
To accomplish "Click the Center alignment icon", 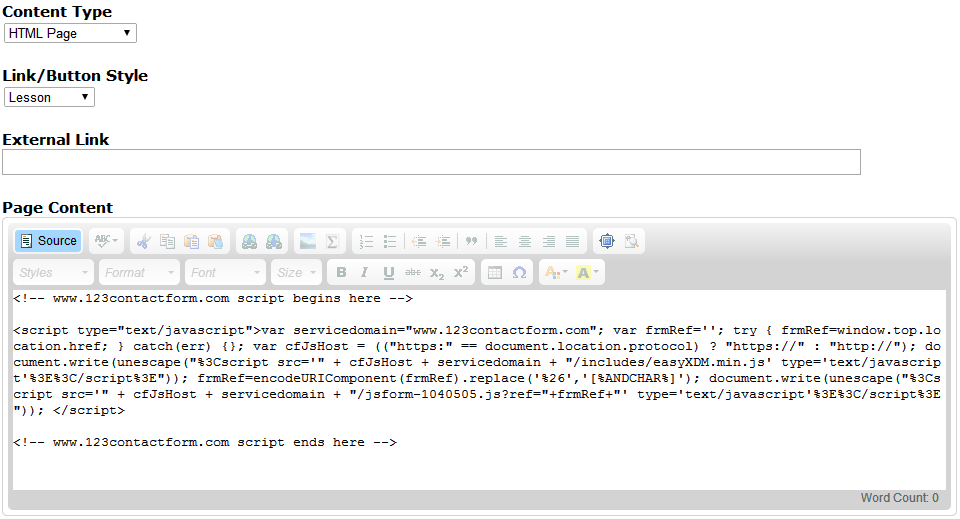I will (x=524, y=241).
